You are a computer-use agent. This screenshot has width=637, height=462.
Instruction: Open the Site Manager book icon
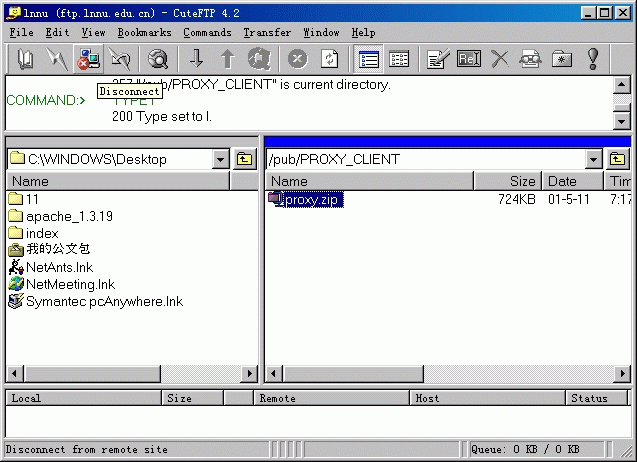pos(26,59)
